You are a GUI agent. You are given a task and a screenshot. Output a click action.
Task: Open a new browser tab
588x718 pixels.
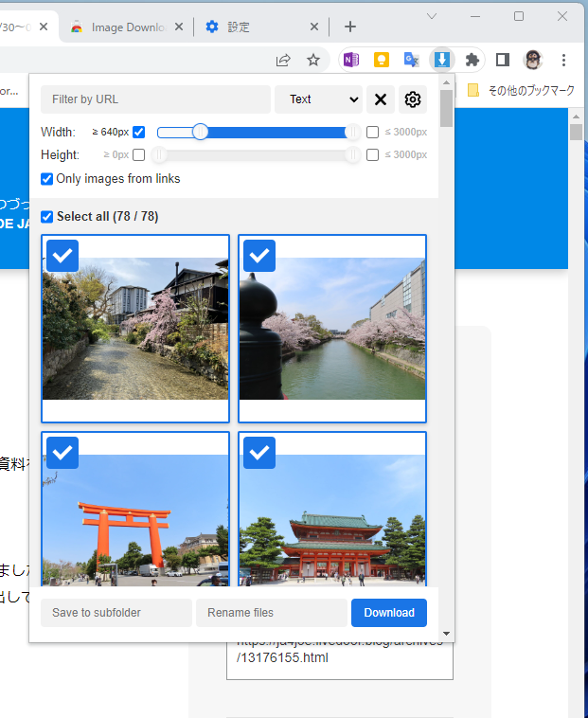(x=350, y=27)
